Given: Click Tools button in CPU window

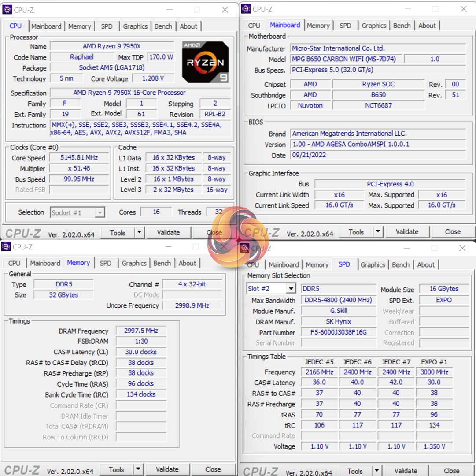Looking at the screenshot, I should click(x=118, y=233).
